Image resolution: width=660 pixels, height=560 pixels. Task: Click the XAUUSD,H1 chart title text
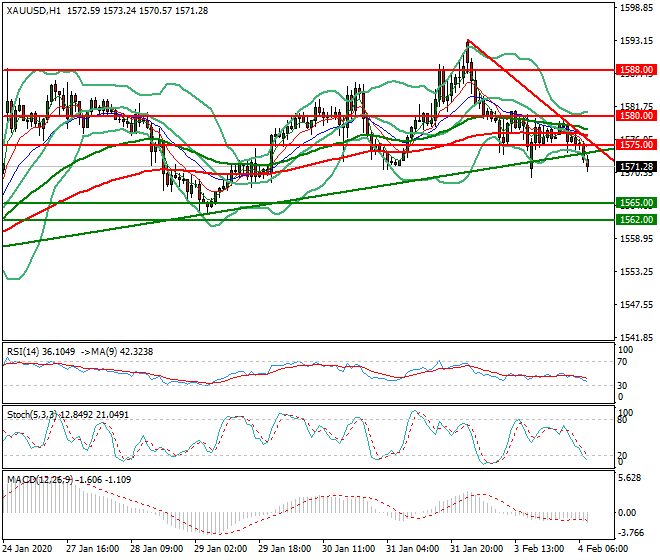(34, 11)
